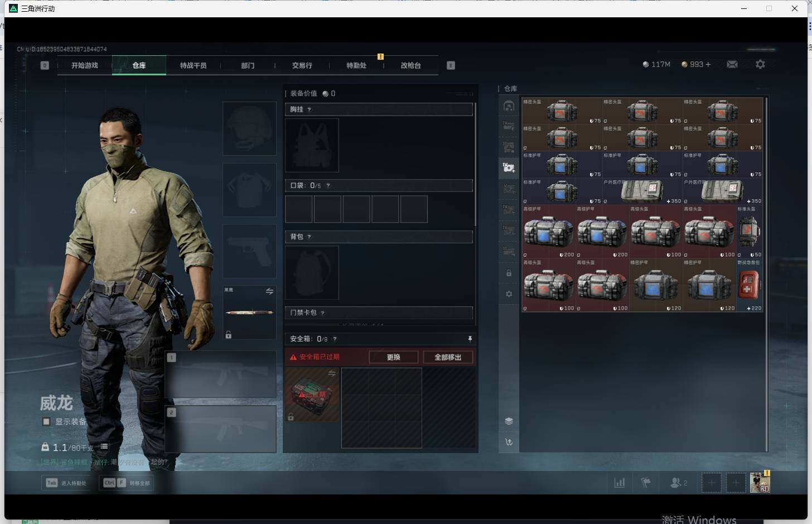Open the mail inbox envelope icon

(732, 65)
